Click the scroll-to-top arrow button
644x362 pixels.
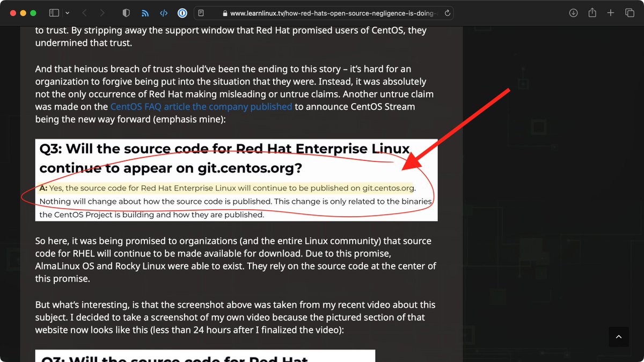point(618,337)
